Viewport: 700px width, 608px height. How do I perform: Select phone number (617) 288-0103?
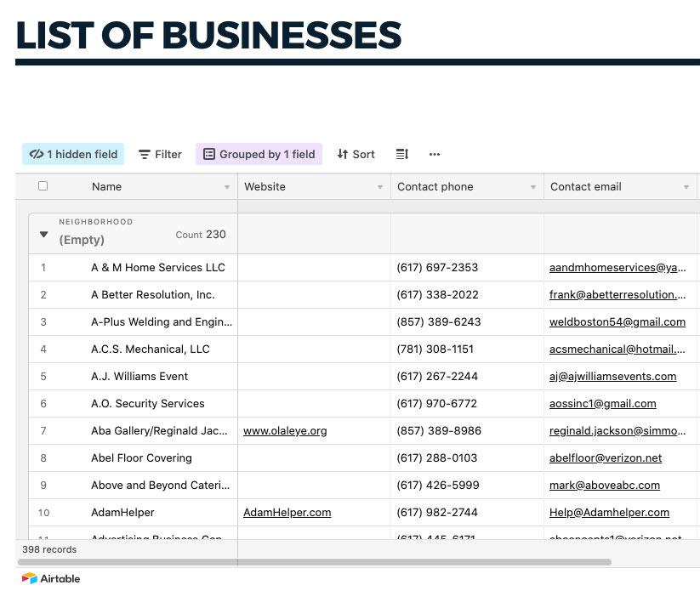[x=436, y=458]
